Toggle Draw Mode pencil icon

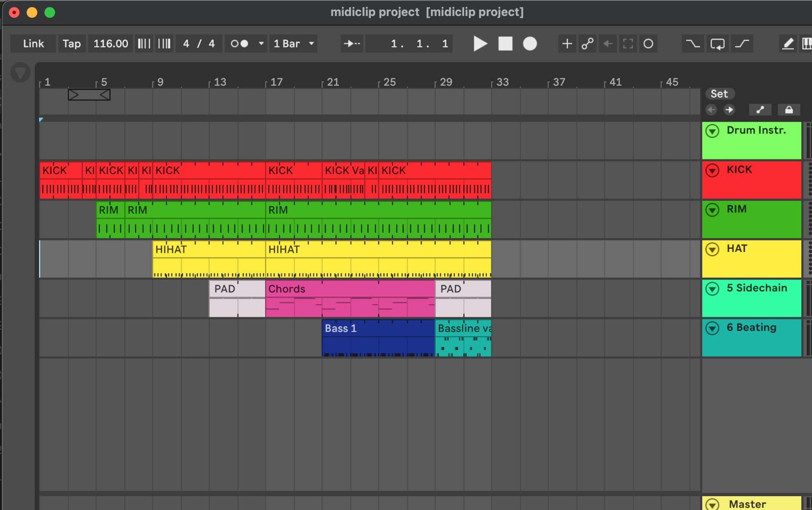click(x=788, y=44)
